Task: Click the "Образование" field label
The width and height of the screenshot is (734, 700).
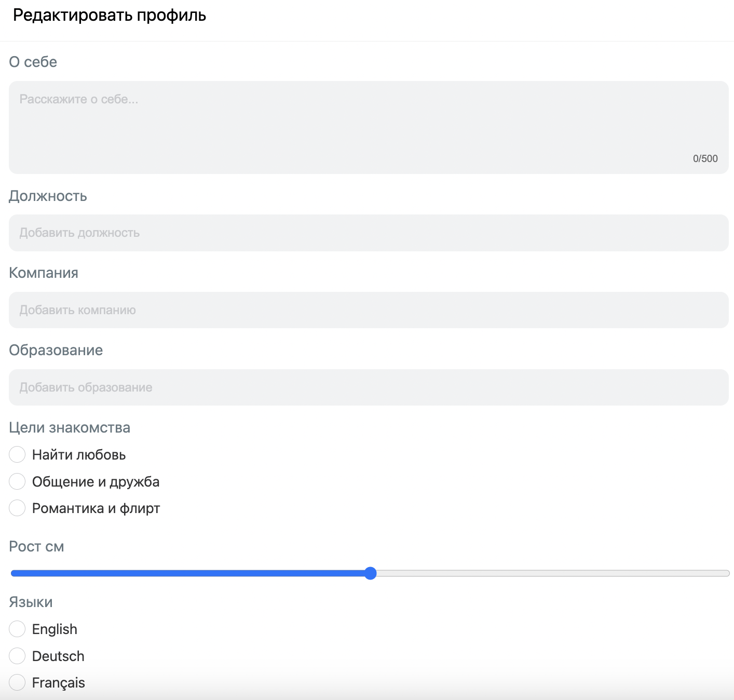Action: [x=56, y=350]
